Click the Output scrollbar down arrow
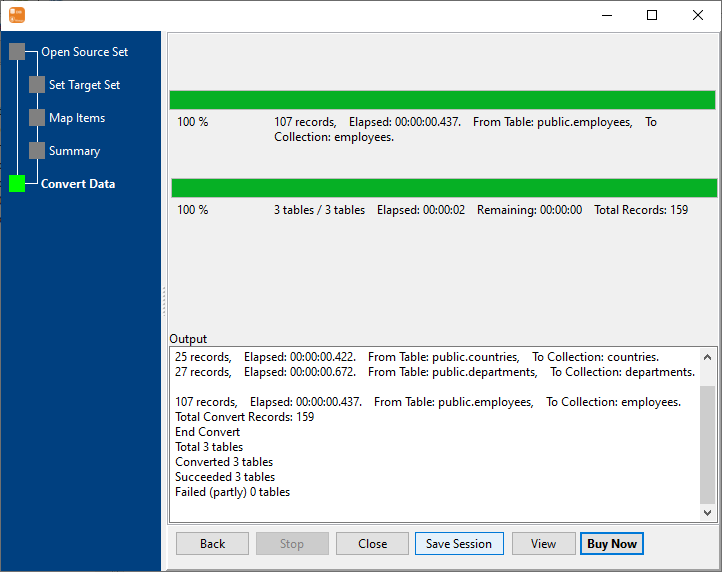The width and height of the screenshot is (722, 572). (708, 512)
